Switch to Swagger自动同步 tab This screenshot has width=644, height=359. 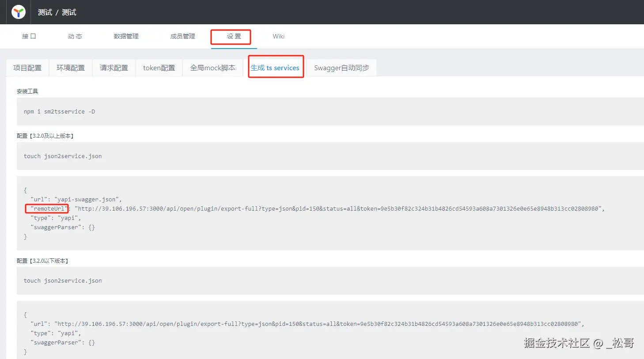coord(341,68)
